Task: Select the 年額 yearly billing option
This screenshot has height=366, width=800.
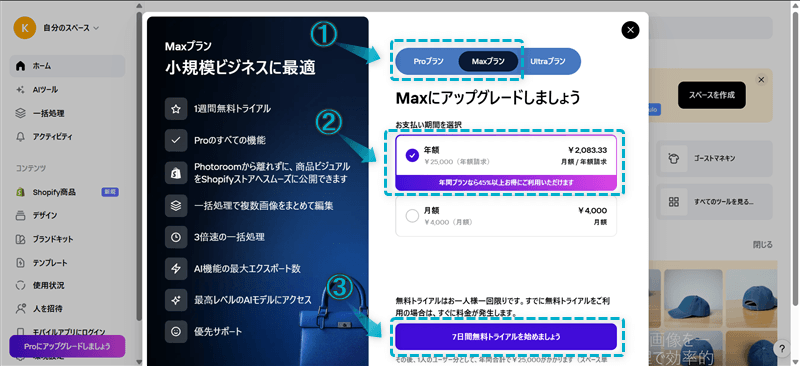Action: [506, 162]
